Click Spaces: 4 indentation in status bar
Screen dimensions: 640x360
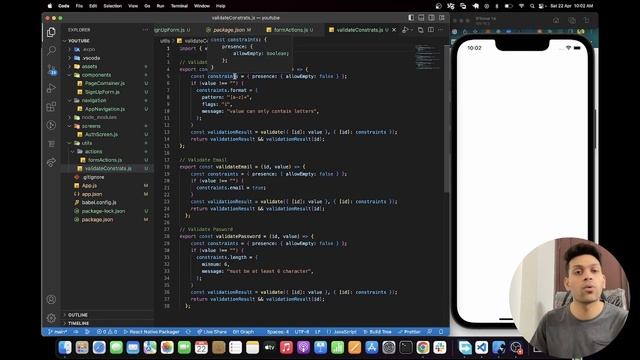[x=278, y=332]
